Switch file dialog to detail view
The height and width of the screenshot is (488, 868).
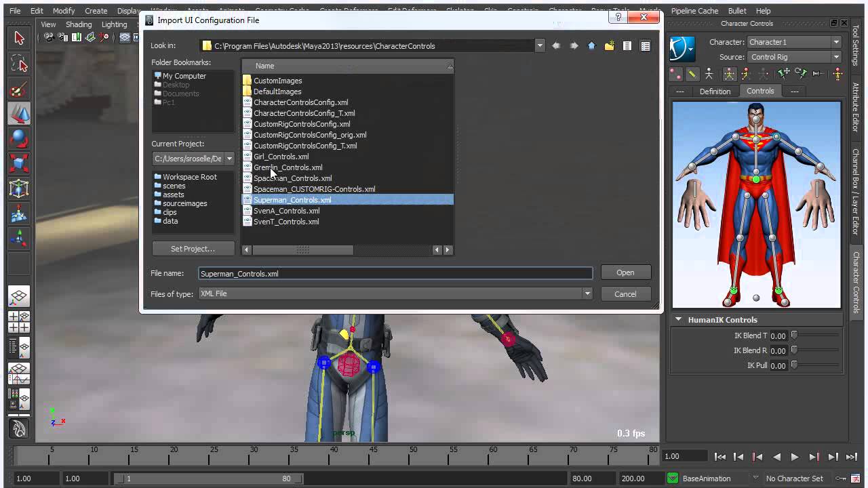pos(646,46)
